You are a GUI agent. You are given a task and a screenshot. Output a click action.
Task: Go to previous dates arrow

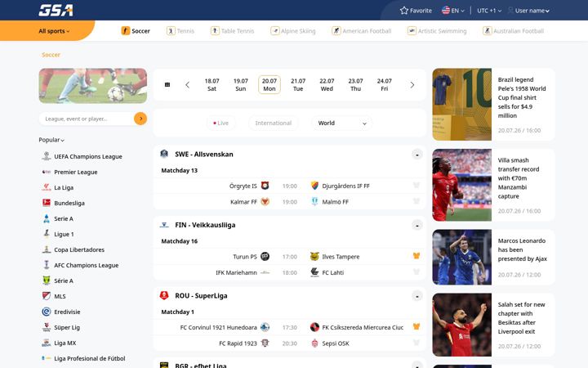[188, 85]
